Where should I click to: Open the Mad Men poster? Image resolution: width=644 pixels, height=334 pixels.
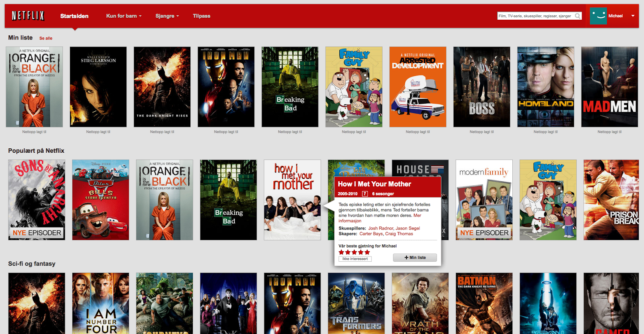pyautogui.click(x=609, y=87)
